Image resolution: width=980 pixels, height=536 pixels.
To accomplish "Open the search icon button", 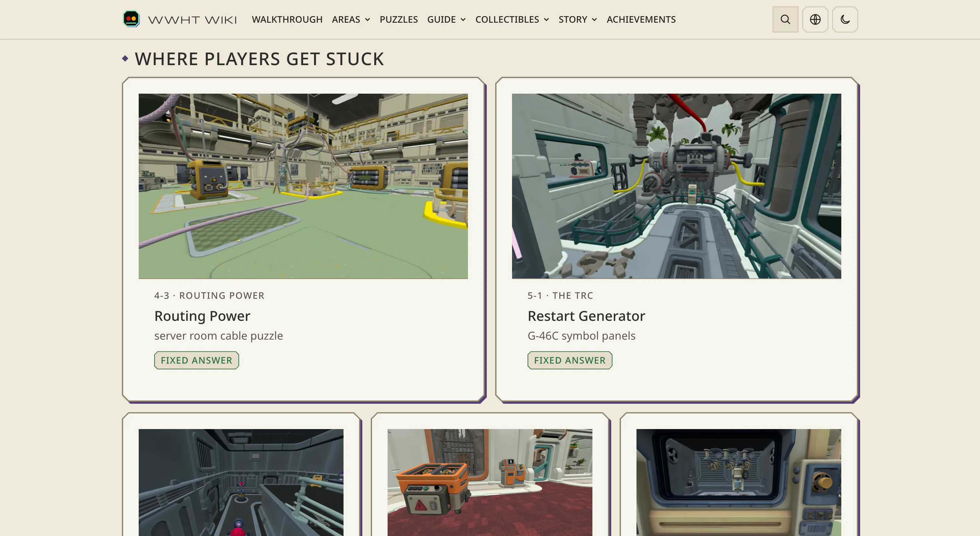I will [785, 19].
